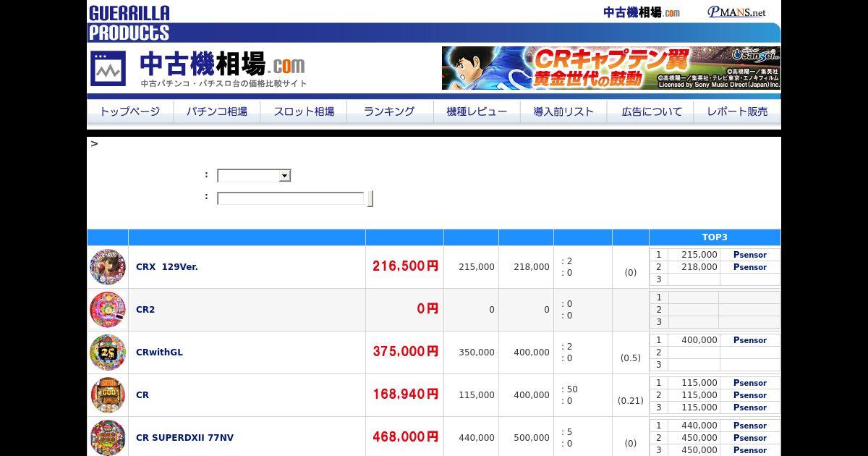Click the TOP3 column header

[715, 237]
